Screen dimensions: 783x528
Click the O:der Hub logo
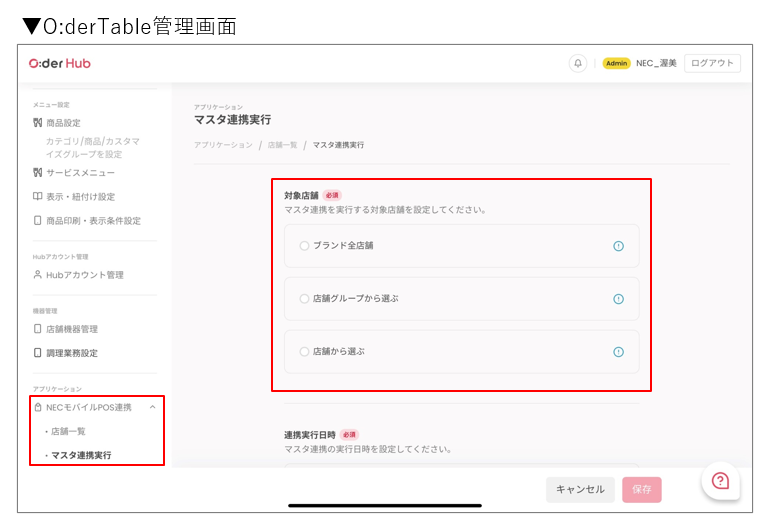[x=60, y=63]
